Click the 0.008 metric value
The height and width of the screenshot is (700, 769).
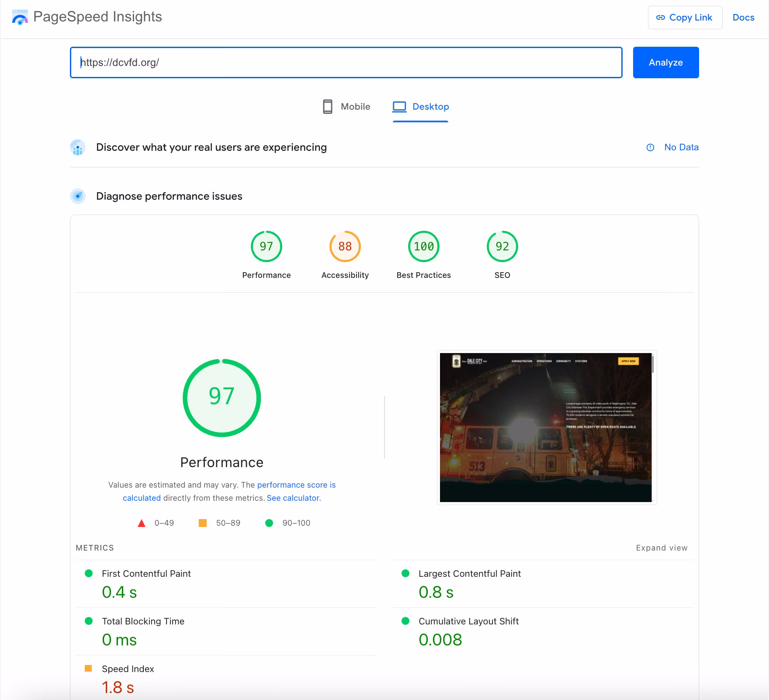440,640
